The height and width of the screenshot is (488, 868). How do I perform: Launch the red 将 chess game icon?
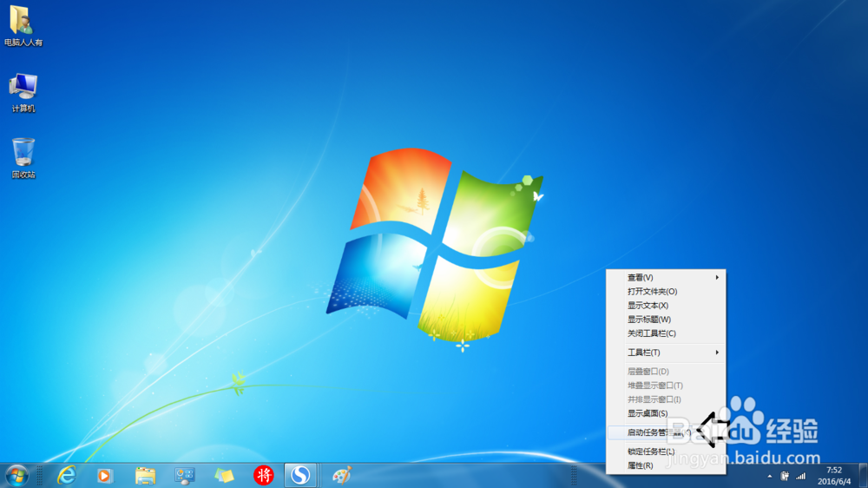click(x=264, y=475)
